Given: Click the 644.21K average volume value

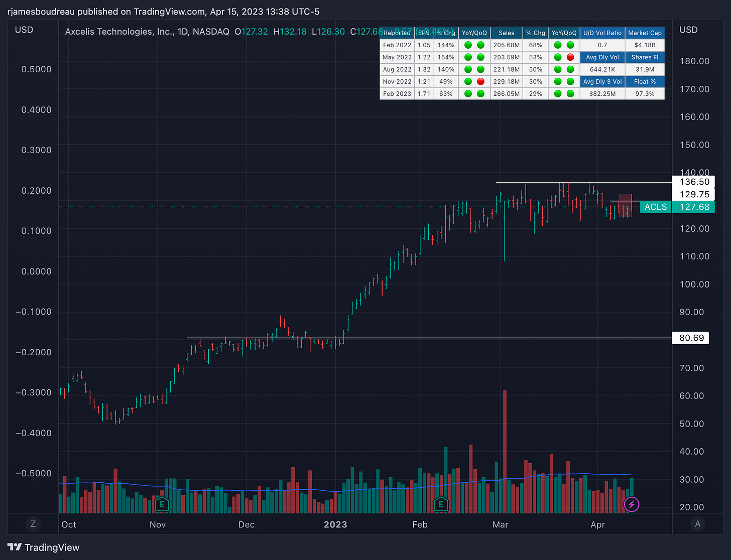Looking at the screenshot, I should click(x=602, y=69).
